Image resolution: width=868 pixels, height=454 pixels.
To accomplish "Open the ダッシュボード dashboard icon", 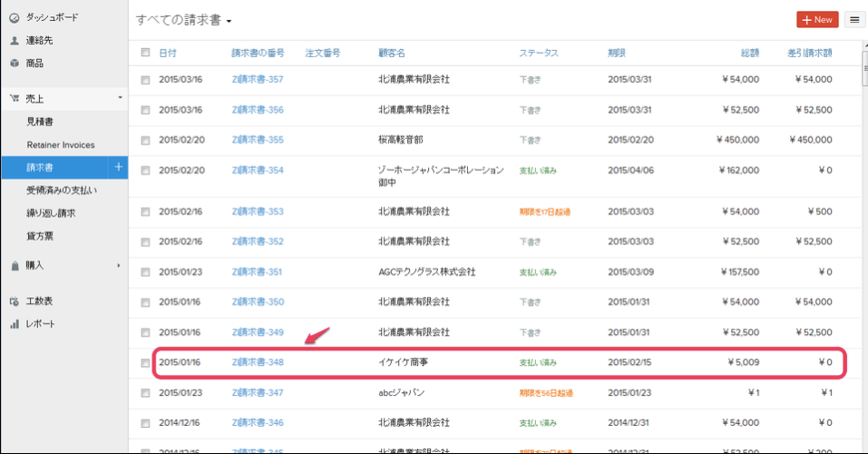I will click(x=15, y=18).
